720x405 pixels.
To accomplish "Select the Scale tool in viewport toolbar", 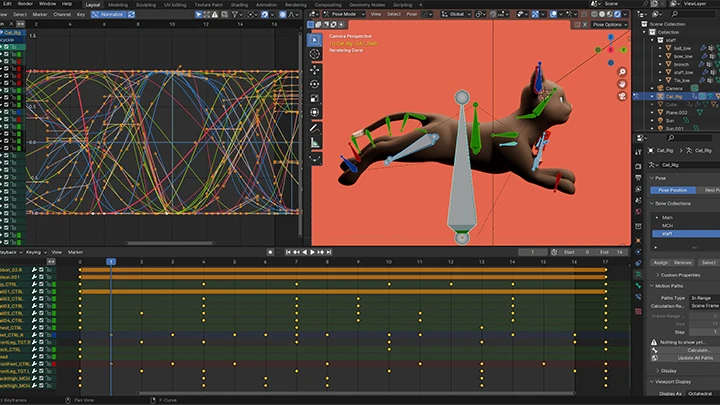I will [315, 98].
